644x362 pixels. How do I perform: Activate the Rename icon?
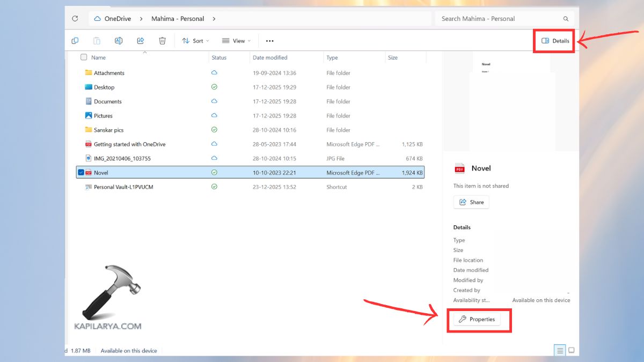click(x=118, y=40)
